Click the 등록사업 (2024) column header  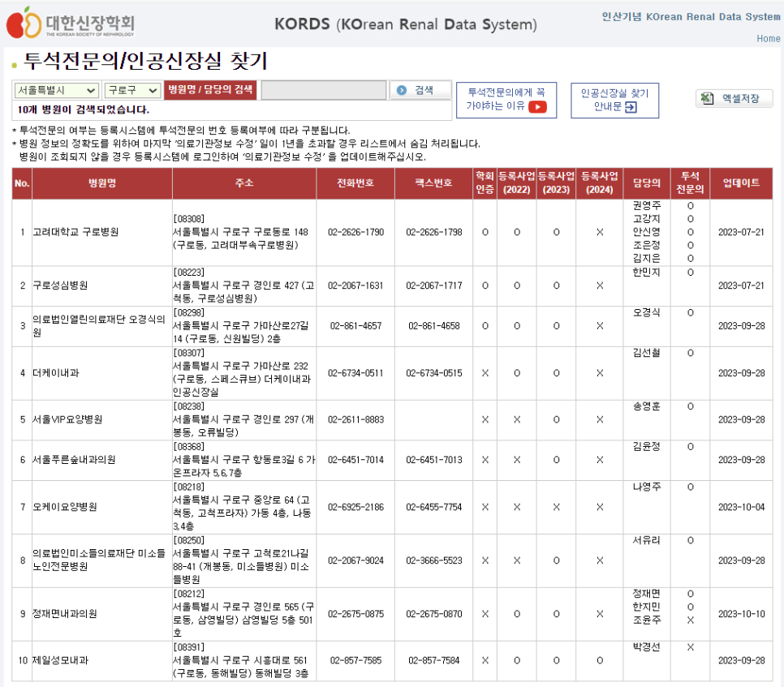[x=600, y=182]
